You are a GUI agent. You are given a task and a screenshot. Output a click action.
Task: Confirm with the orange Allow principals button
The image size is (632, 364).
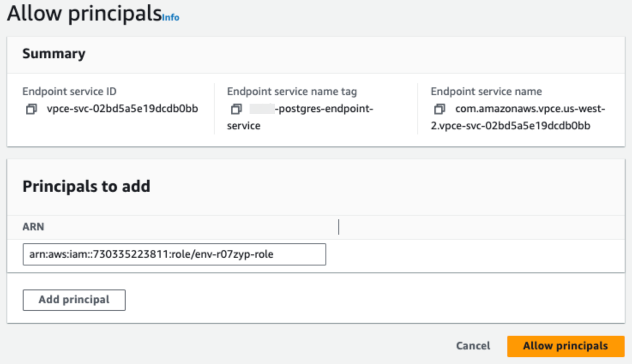(x=565, y=346)
